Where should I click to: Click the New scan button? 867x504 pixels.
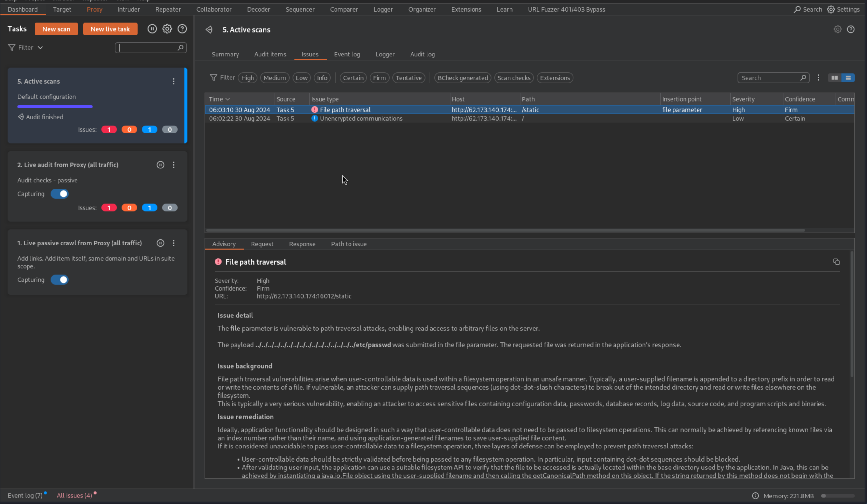(x=56, y=29)
